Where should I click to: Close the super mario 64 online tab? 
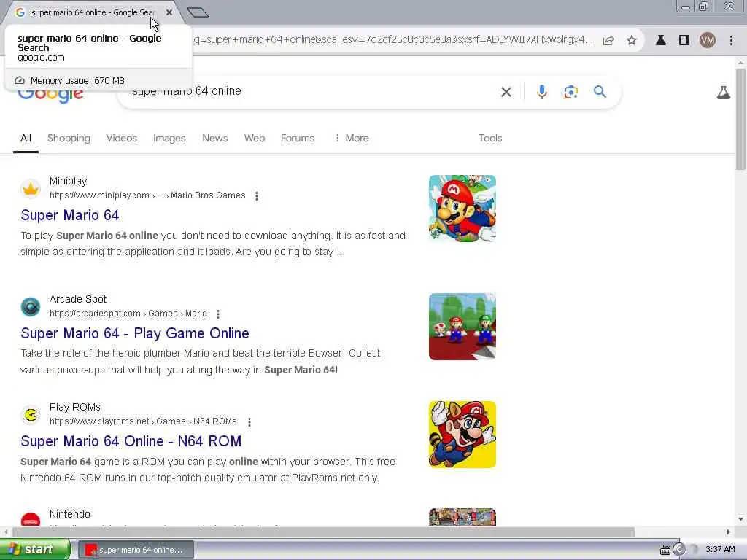coord(169,12)
